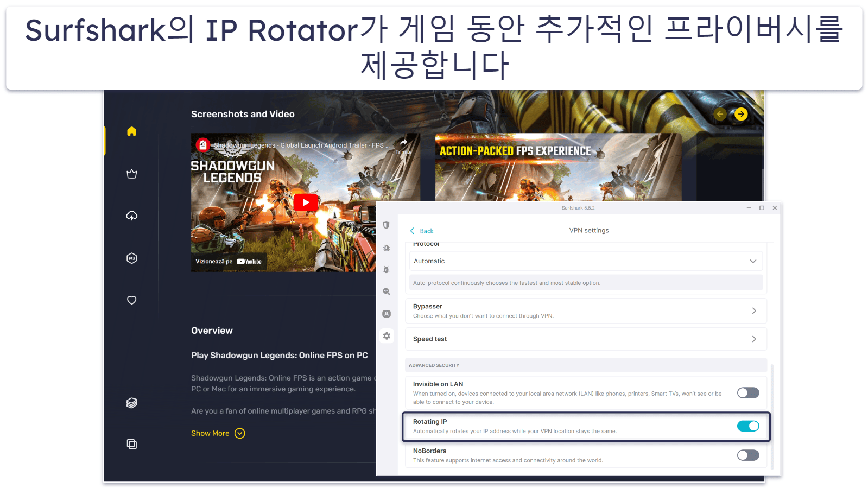868x488 pixels.
Task: Click the Overview heading
Action: tap(212, 331)
